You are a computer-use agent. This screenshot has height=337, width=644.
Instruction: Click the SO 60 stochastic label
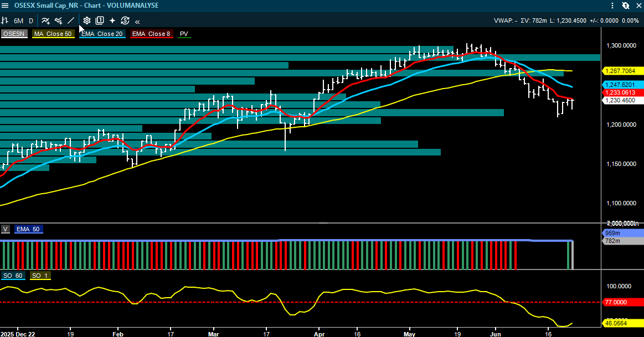pos(13,276)
